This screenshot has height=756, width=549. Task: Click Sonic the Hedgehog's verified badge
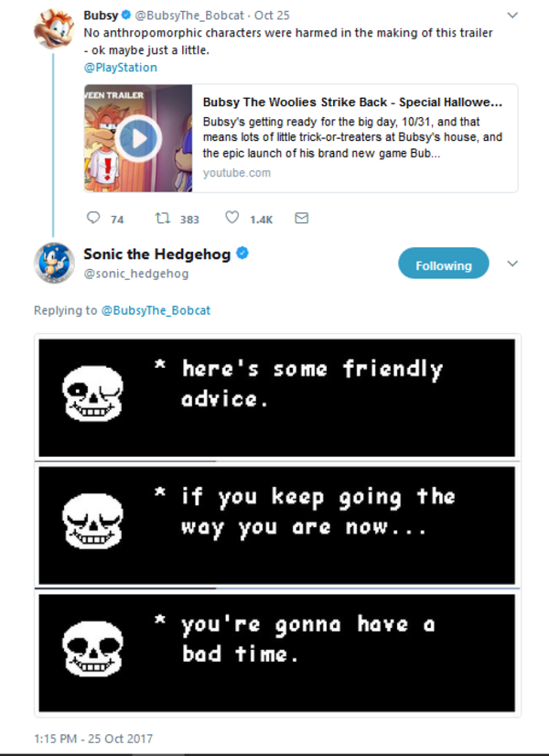coord(242,254)
